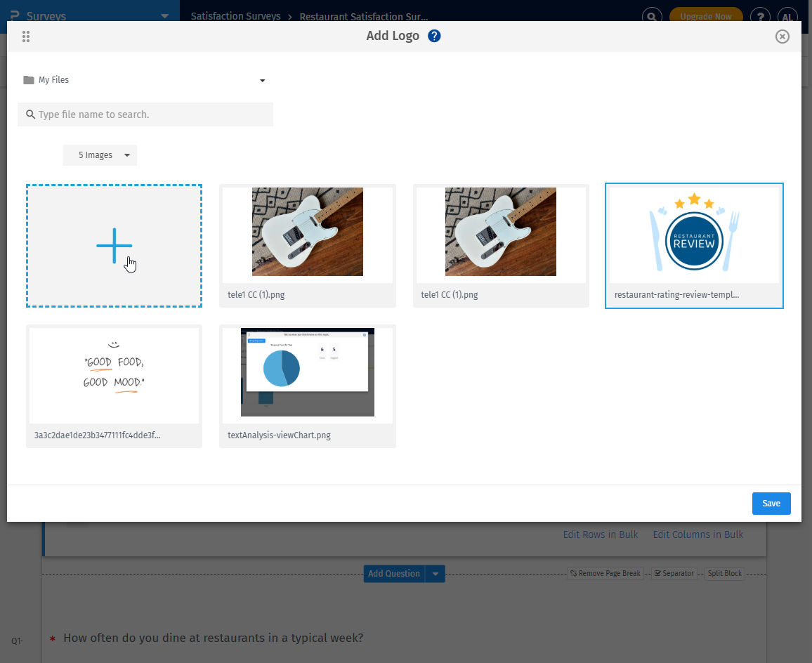Click the AL profile avatar icon
The image size is (812, 663).
click(787, 16)
